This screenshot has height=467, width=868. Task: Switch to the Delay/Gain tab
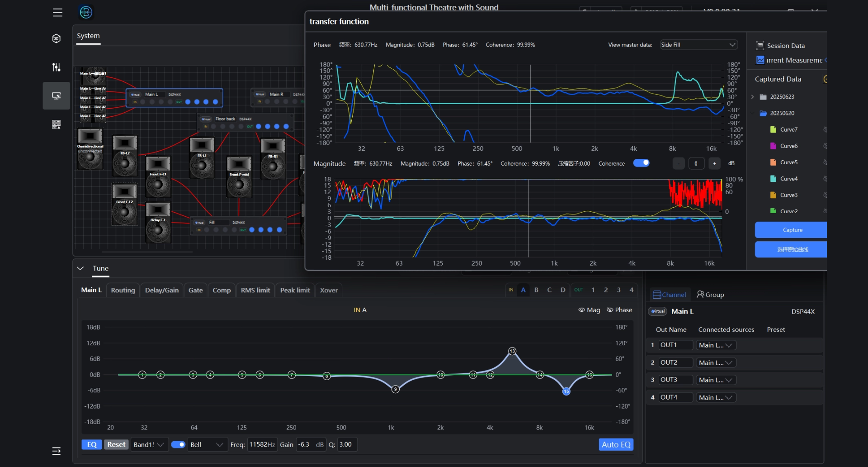coord(162,290)
